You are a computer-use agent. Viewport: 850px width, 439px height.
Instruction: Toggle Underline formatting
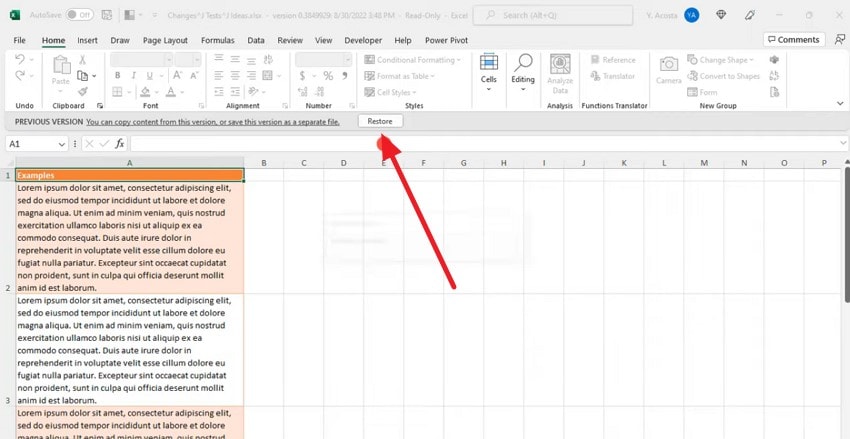149,76
